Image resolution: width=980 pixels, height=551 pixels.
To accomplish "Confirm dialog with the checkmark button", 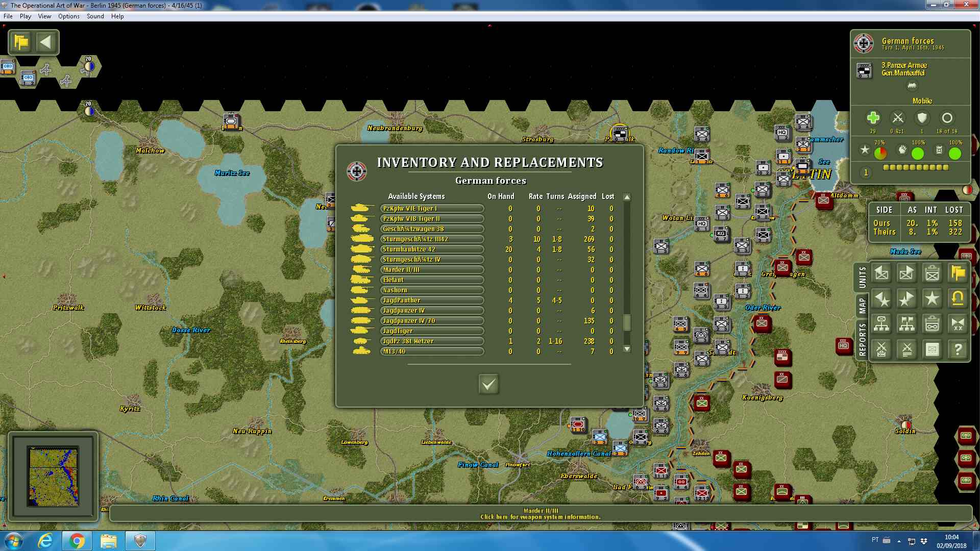I will tap(488, 384).
